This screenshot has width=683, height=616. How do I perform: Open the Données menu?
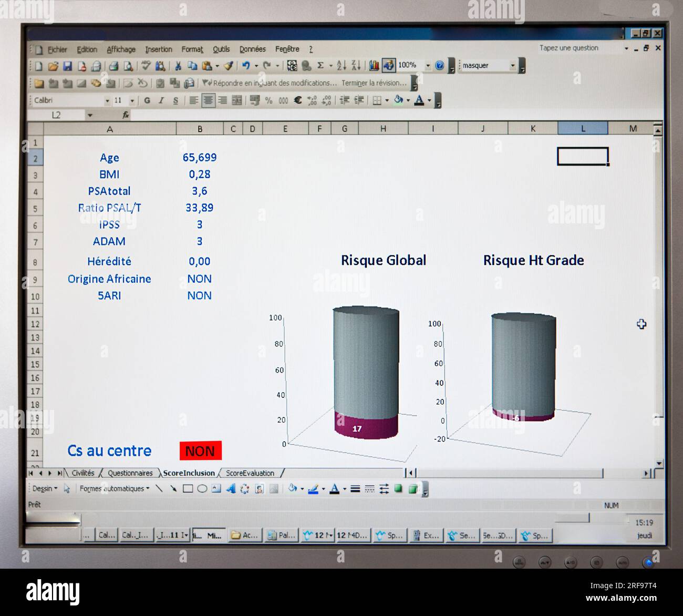click(x=253, y=49)
